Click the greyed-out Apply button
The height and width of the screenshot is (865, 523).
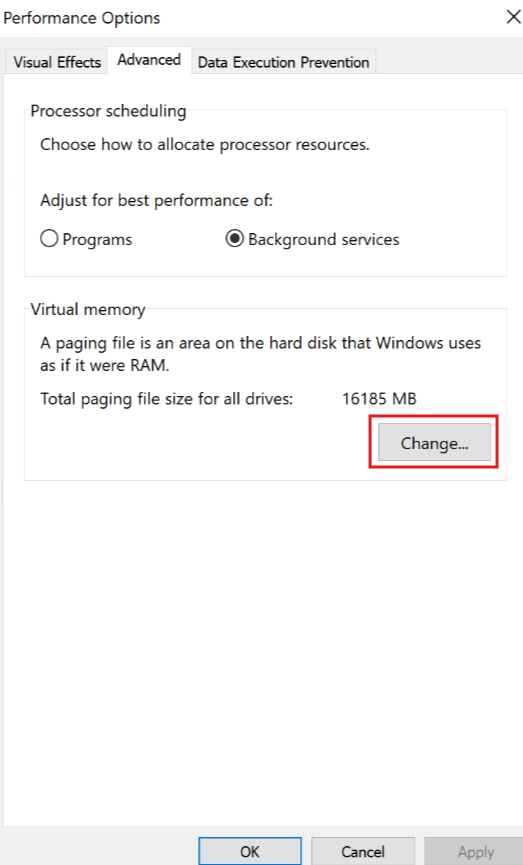pos(476,851)
